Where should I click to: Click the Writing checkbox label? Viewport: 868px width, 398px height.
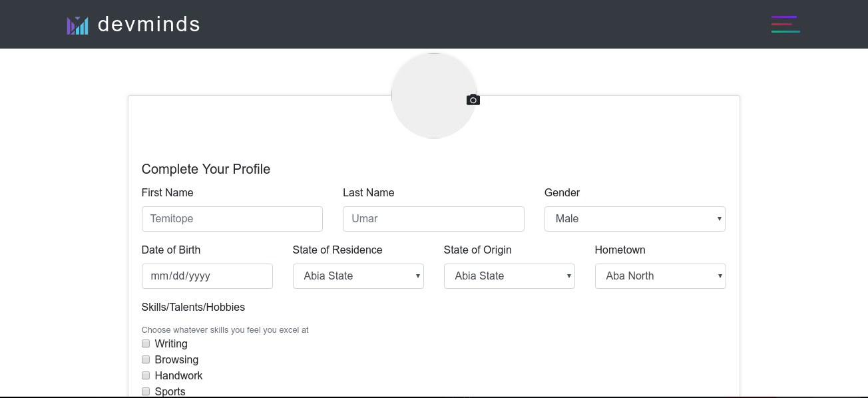click(x=171, y=344)
